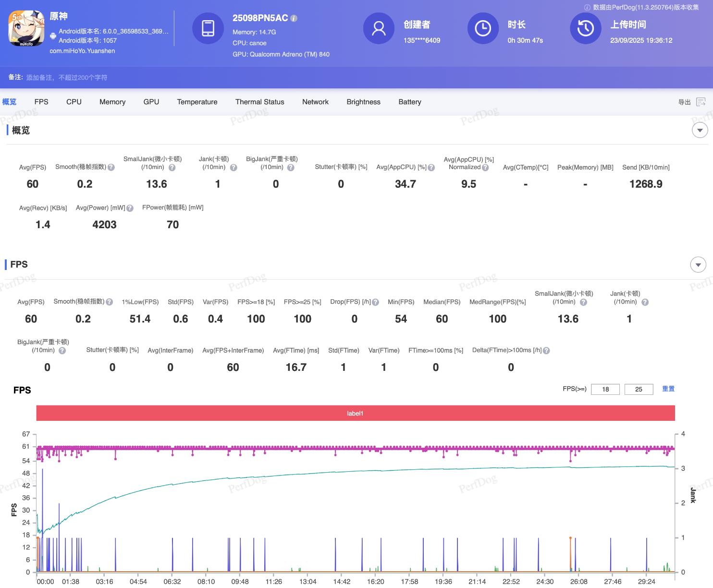713x588 pixels.
Task: Click the FPS threshold field showing 18
Action: 605,389
